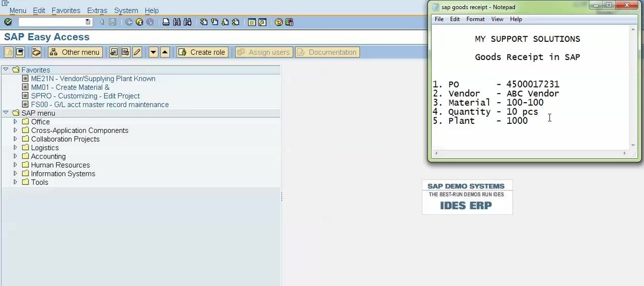This screenshot has width=644, height=286.
Task: Expand the Tools folder
Action: click(15, 182)
